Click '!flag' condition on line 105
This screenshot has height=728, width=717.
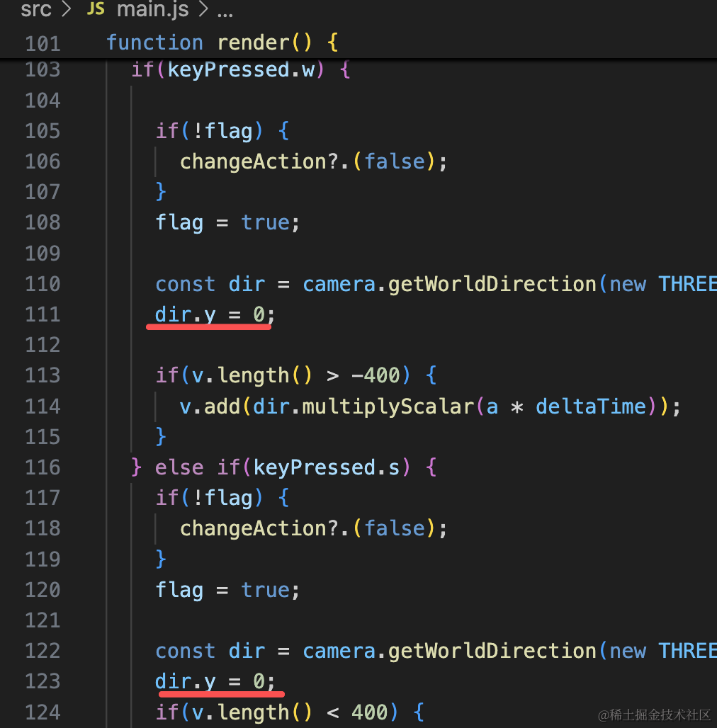tap(222, 131)
